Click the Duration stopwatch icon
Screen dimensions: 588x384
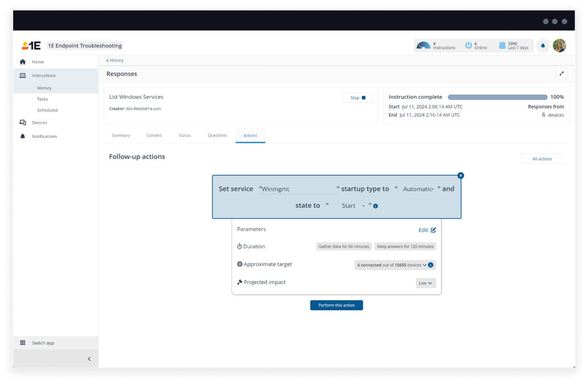239,246
